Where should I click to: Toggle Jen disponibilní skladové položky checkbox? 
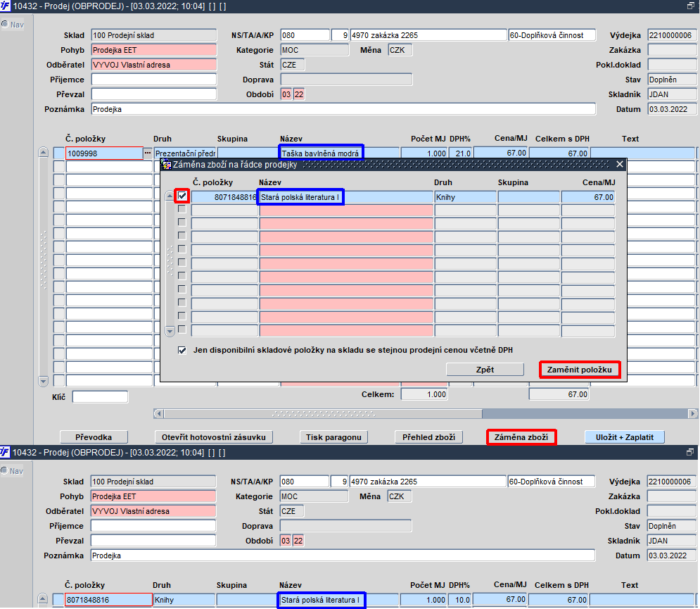[x=182, y=351]
